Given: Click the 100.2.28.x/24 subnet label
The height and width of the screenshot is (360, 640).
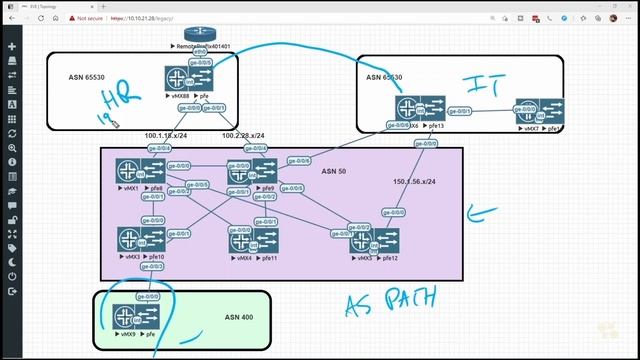Looking at the screenshot, I should [243, 136].
